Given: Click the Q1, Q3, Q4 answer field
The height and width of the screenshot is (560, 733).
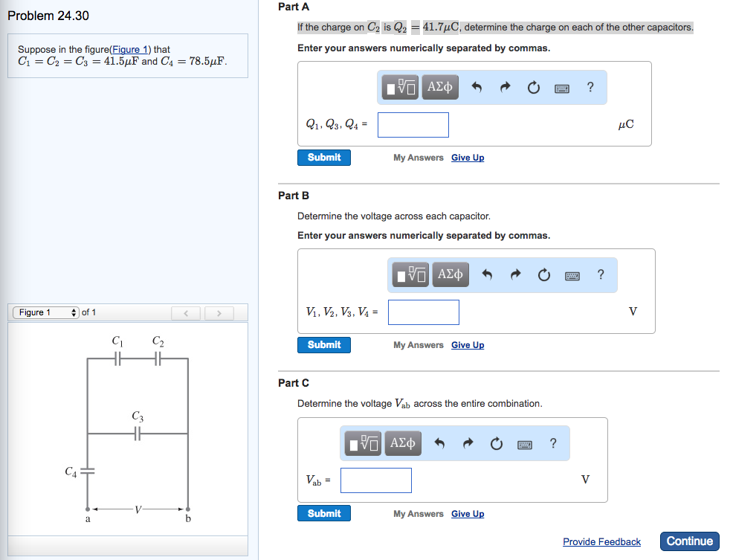Looking at the screenshot, I should [x=413, y=125].
